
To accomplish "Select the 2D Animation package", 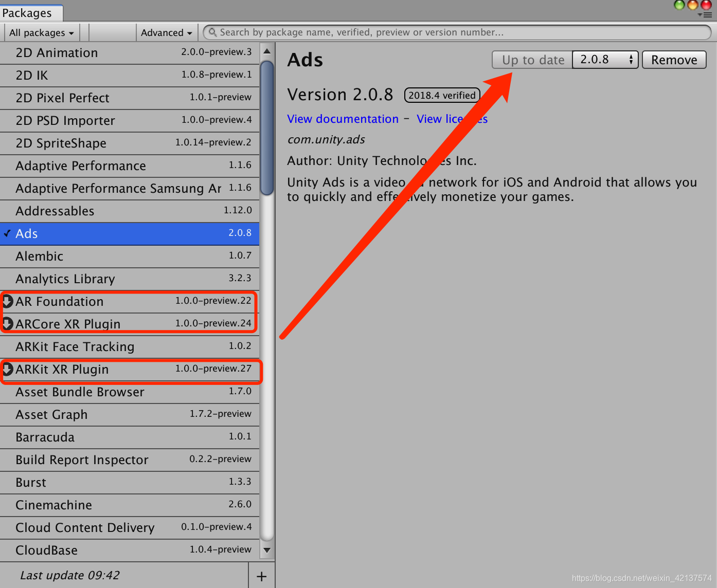I will tap(130, 53).
